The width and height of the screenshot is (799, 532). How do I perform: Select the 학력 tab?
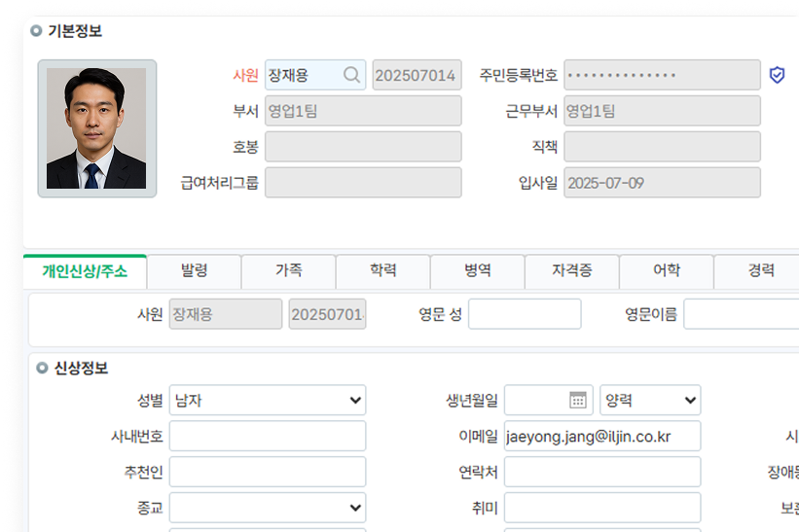(382, 271)
